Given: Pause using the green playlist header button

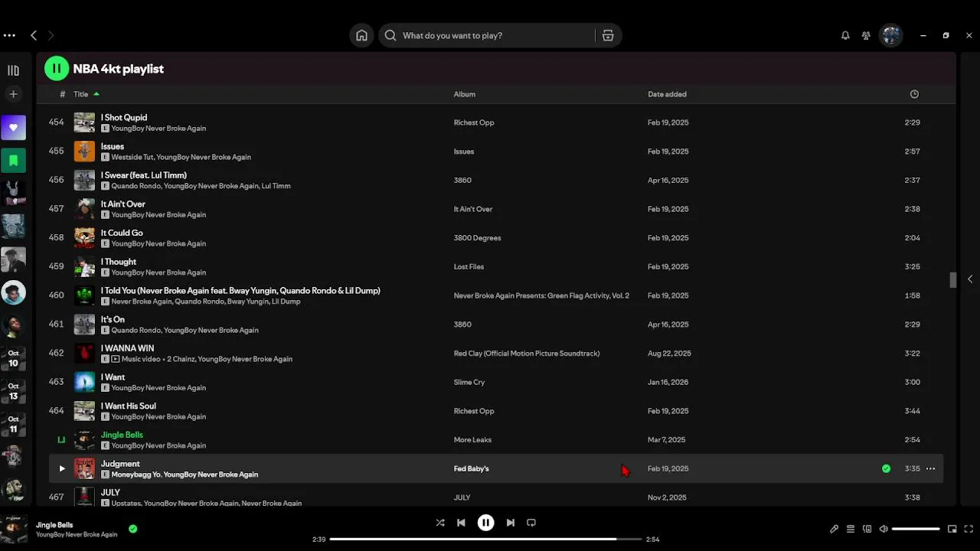Looking at the screenshot, I should (57, 68).
